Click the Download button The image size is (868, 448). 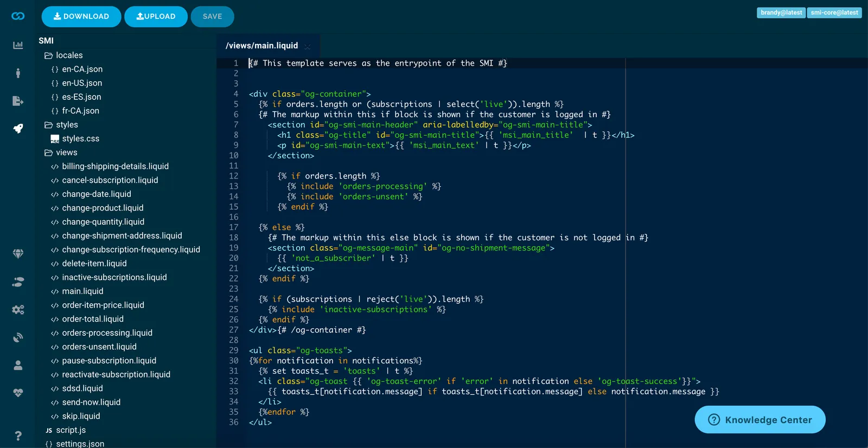[x=81, y=16]
